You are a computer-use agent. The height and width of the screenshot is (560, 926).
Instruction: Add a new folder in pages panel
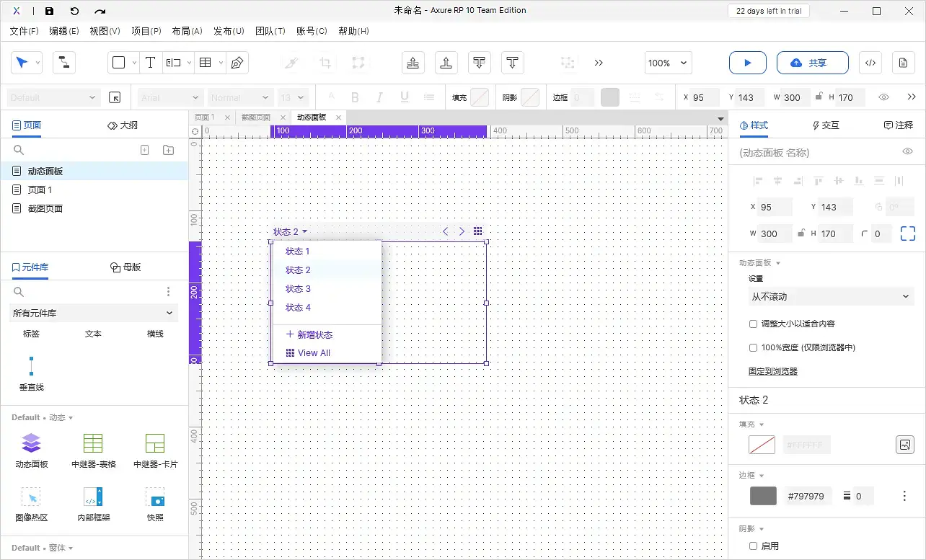168,150
